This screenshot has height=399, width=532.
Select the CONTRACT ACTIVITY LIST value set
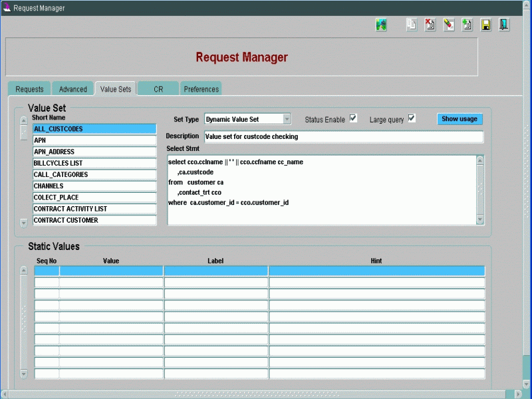(94, 209)
